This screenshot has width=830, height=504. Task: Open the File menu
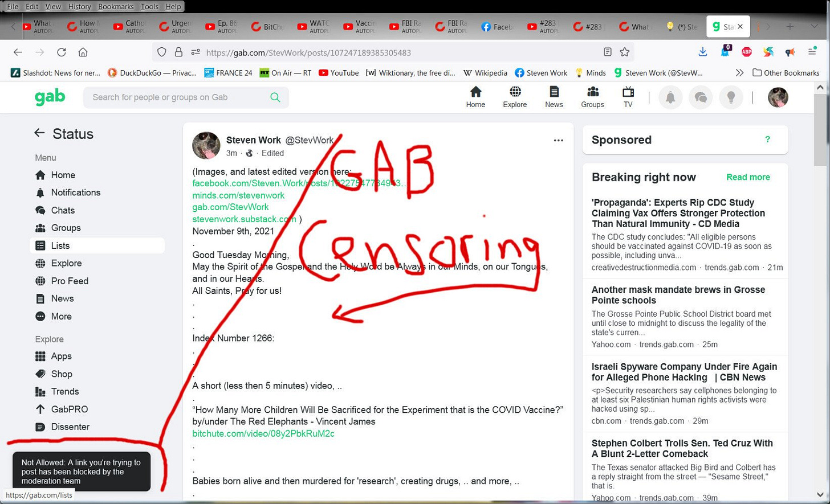tap(12, 7)
